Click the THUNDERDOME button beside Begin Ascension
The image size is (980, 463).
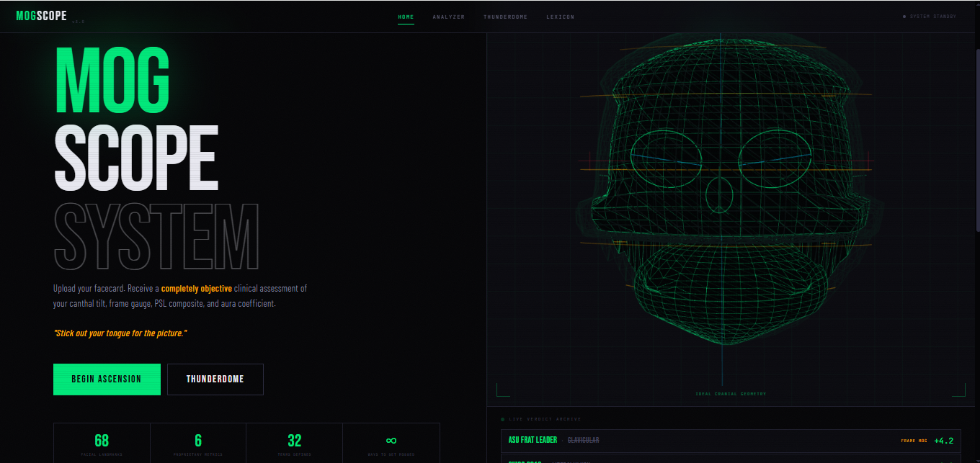coord(215,379)
